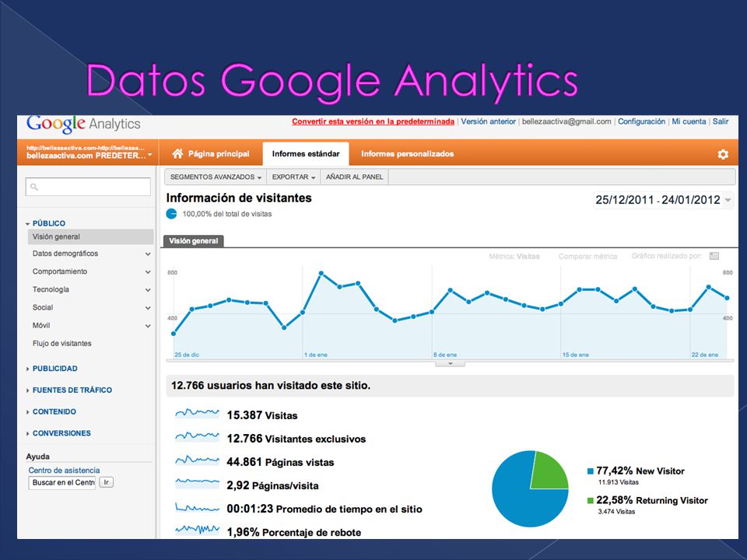The width and height of the screenshot is (747, 560).
Task: Click the Google Analytics logo
Action: [x=83, y=124]
